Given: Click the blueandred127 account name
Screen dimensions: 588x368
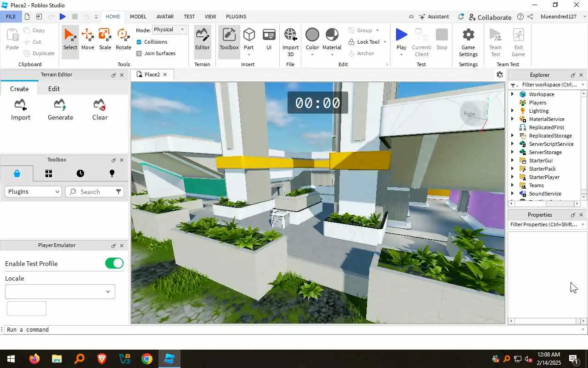Looking at the screenshot, I should click(558, 17).
